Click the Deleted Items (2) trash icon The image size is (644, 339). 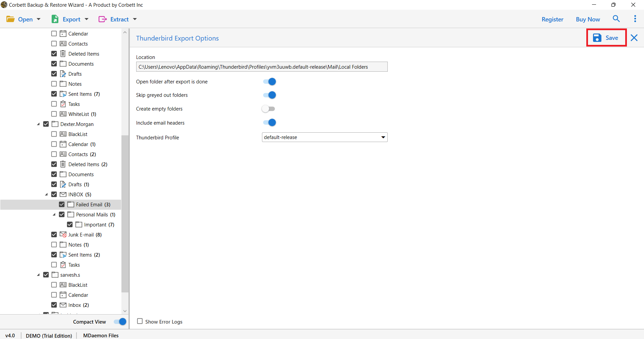(x=63, y=164)
